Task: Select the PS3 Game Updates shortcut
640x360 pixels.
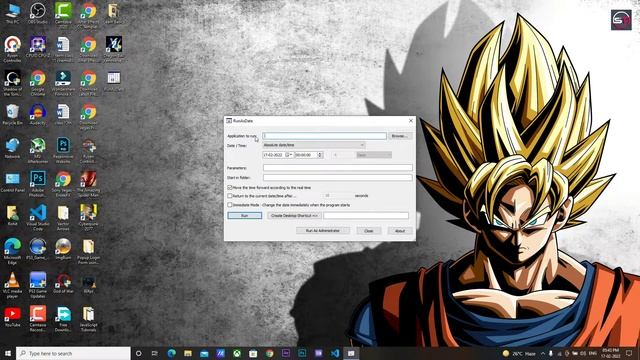Action: click(38, 285)
